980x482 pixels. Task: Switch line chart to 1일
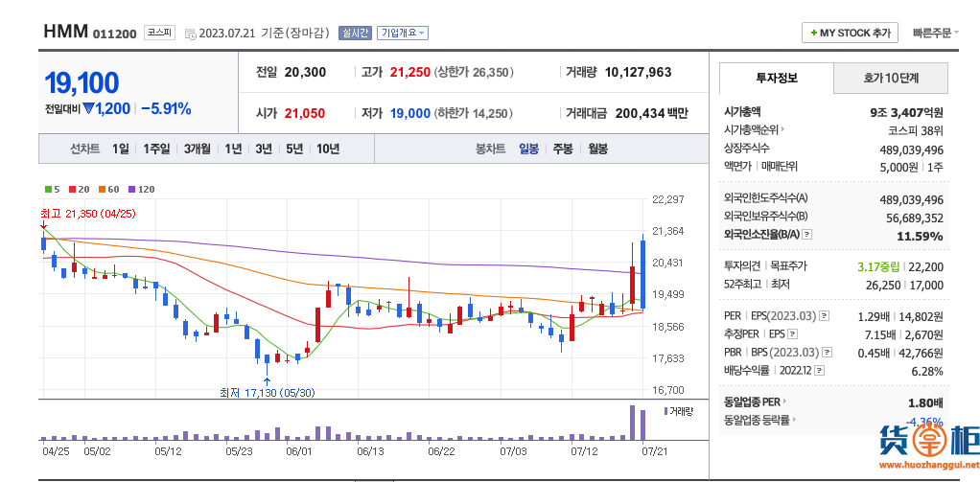[x=121, y=149]
